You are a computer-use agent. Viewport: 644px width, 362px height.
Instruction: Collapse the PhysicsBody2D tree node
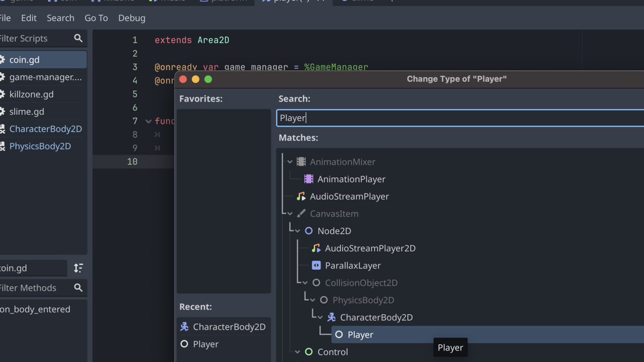coord(313,300)
